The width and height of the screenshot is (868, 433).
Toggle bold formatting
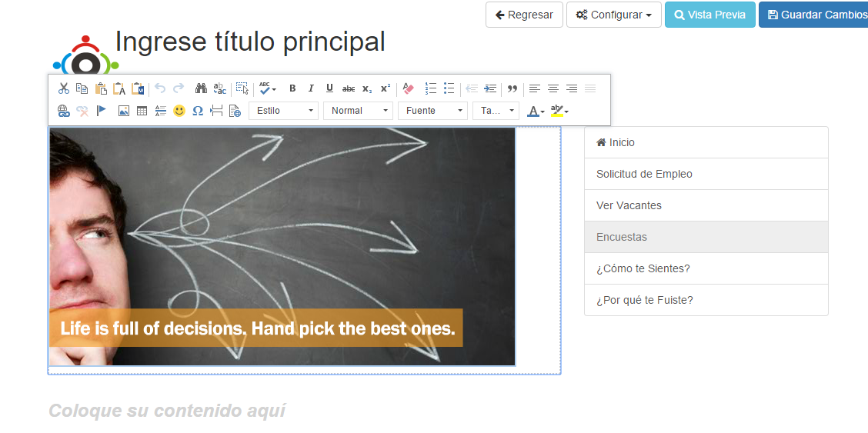pyautogui.click(x=292, y=88)
